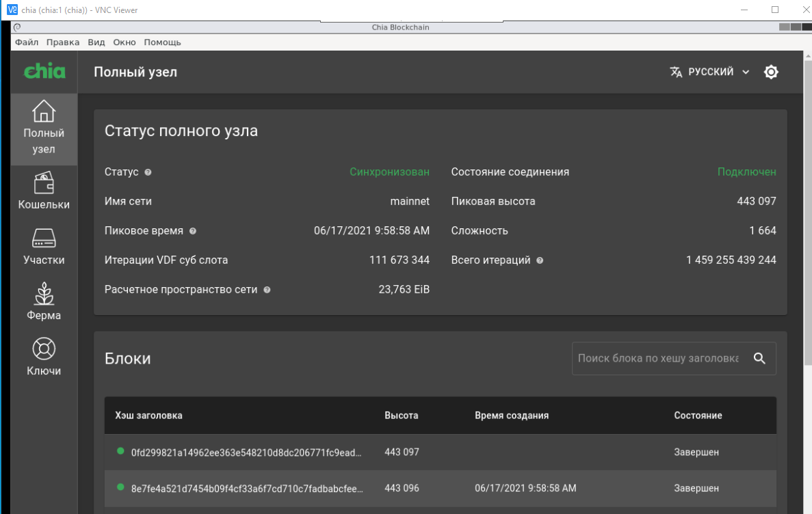Click Завершен state of block 443 097
Image resolution: width=812 pixels, height=514 pixels.
pos(696,452)
